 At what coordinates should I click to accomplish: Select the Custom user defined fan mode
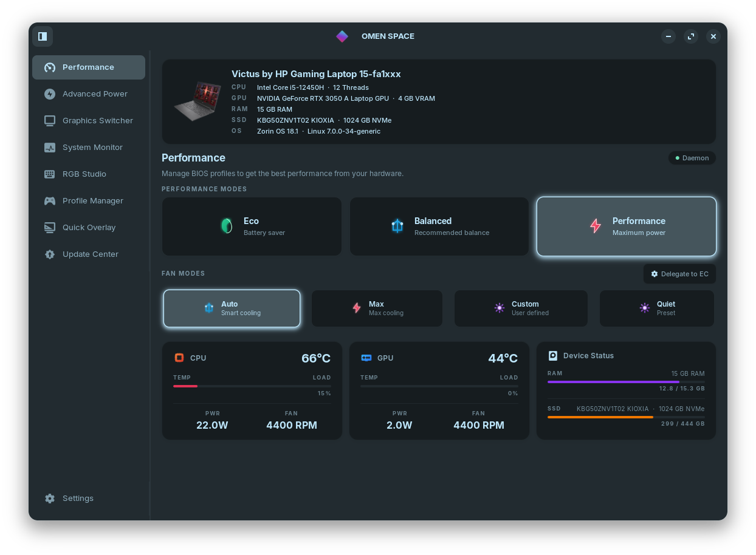click(x=521, y=308)
